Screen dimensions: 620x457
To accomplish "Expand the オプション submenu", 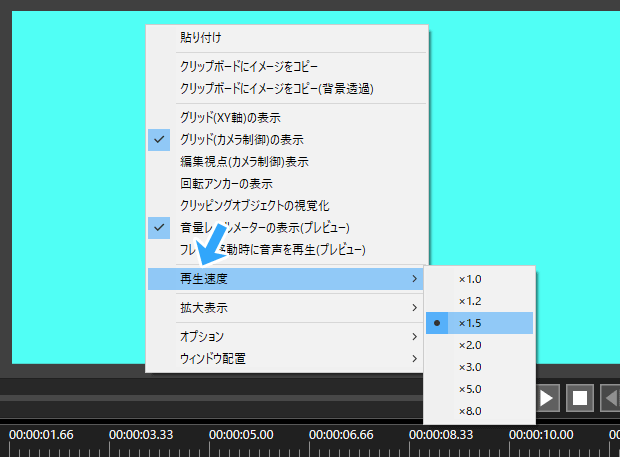I will pos(287,336).
